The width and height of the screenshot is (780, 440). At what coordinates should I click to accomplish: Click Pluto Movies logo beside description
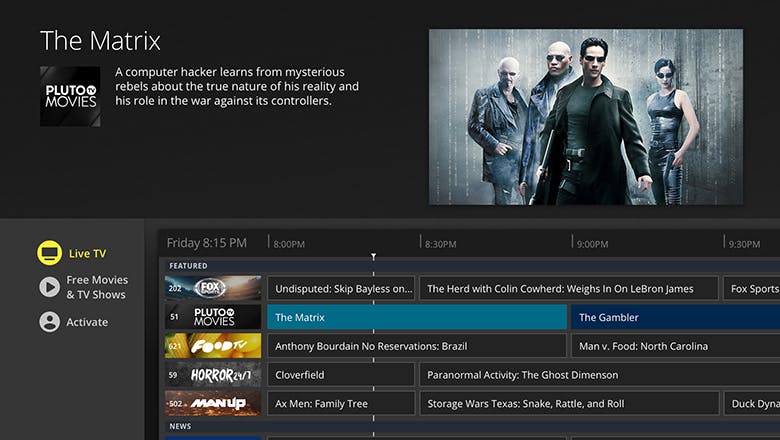tap(70, 96)
